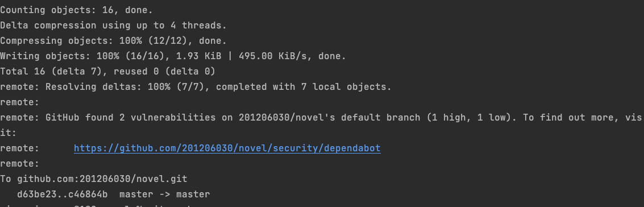
Task: Open the GitHub dependabot security link
Action: tap(227, 148)
